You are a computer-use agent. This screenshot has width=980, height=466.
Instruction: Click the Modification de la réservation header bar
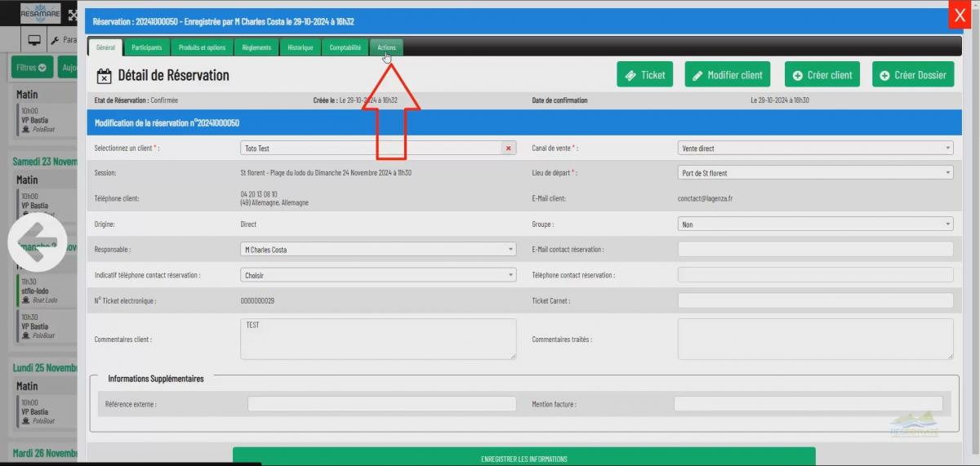(523, 122)
